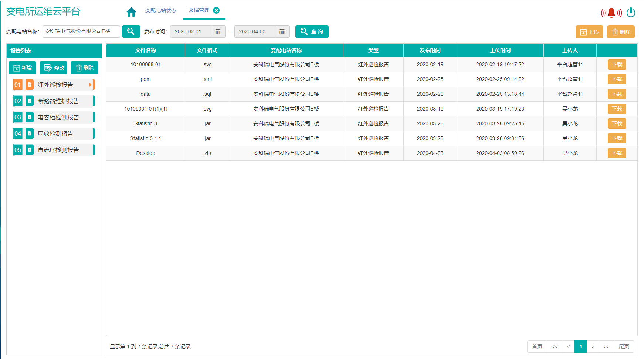Click the document icon beside 03
The width and height of the screenshot is (644, 359).
point(30,117)
